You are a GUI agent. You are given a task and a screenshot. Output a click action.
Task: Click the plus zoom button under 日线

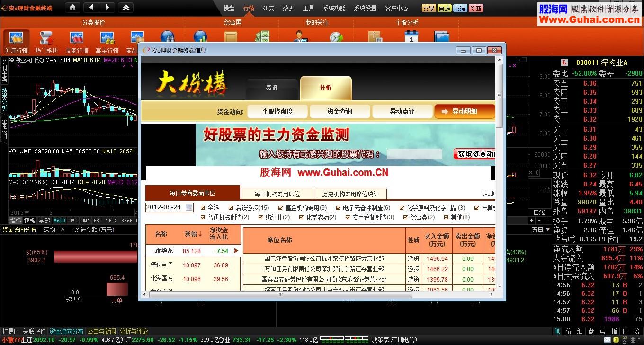tap(531, 221)
